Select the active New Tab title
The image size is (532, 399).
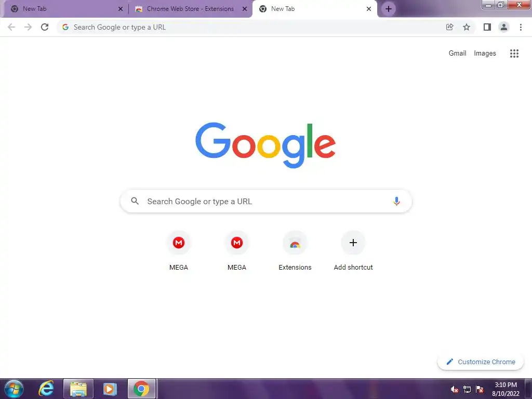pos(283,9)
